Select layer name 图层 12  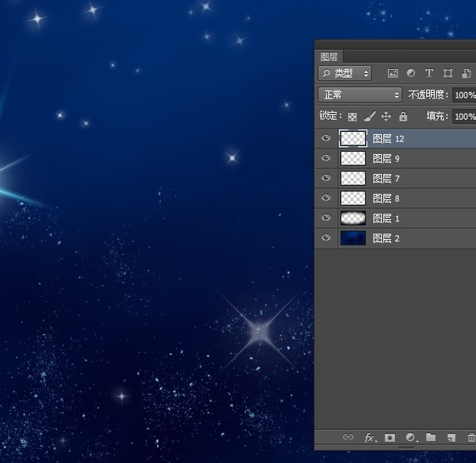[x=388, y=139]
